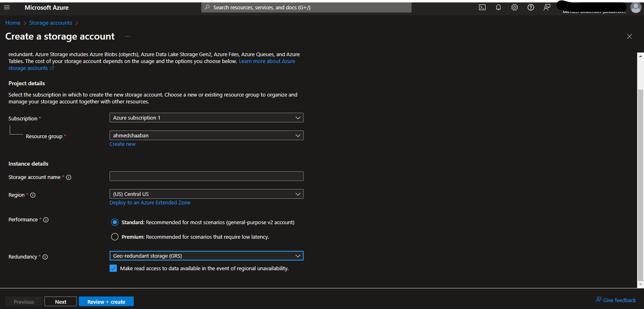Select Standard performance option
644x309 pixels.
[115, 222]
